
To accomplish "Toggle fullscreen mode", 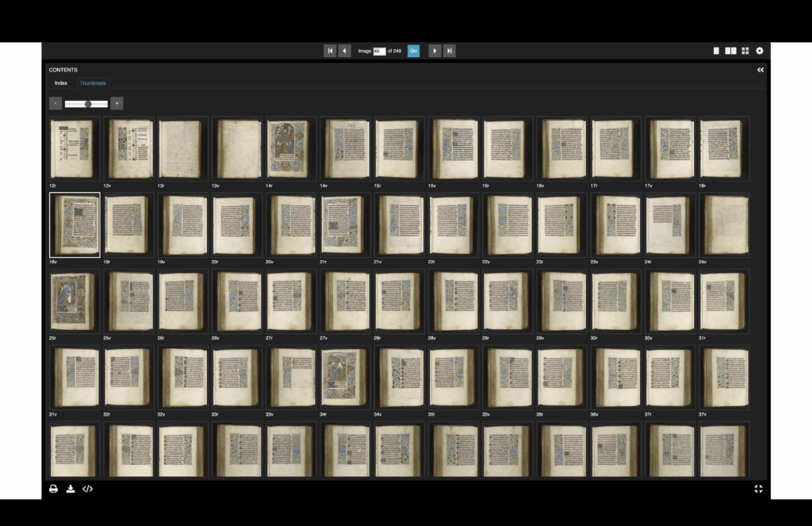I will 759,489.
